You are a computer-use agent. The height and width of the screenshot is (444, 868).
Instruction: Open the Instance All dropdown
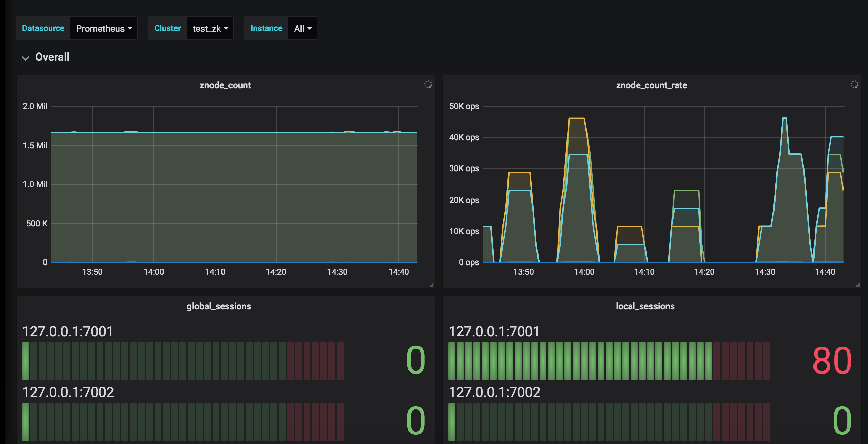pos(303,28)
